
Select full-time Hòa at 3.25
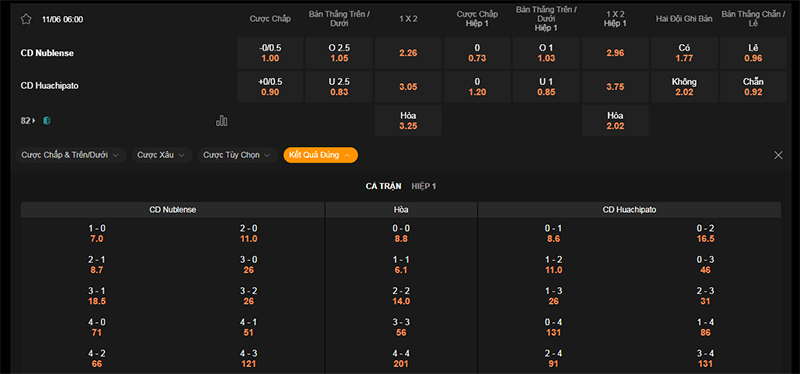click(408, 121)
